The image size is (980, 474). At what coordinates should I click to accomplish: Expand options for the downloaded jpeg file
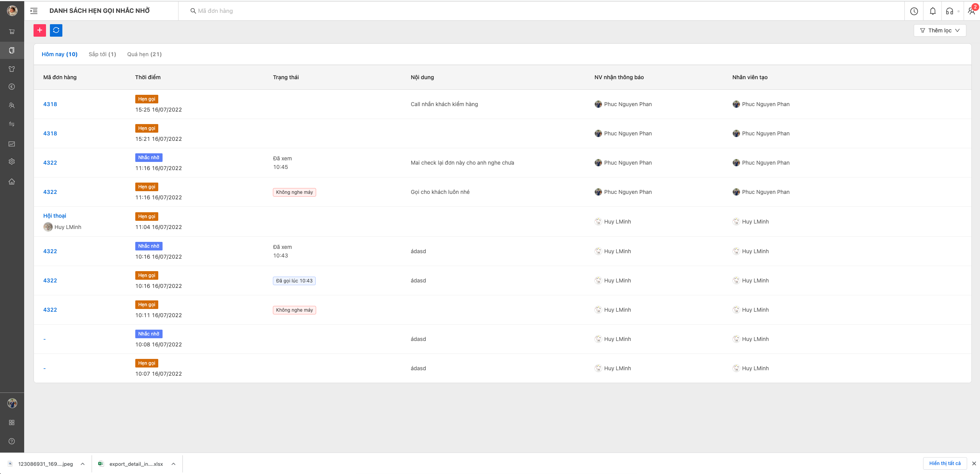tap(83, 464)
